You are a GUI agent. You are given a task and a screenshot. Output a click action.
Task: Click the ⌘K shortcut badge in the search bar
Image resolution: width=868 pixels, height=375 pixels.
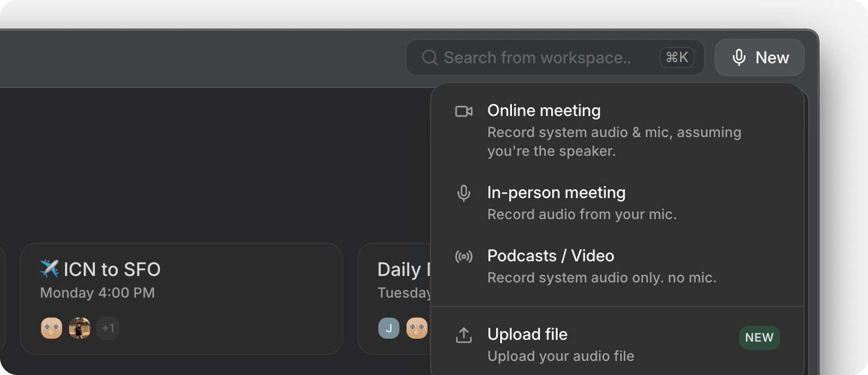click(676, 57)
